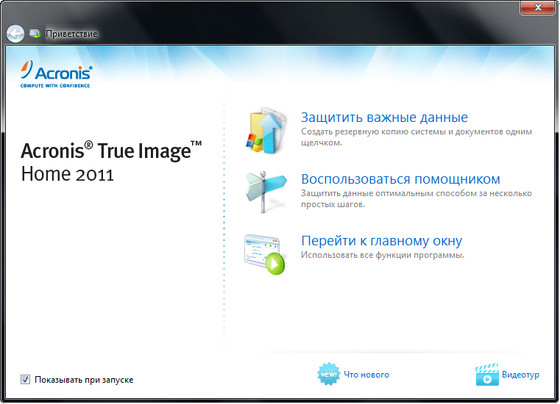Screen dimensions: 560x404
Task: Open the Защитить важные данные link
Action: 384,117
